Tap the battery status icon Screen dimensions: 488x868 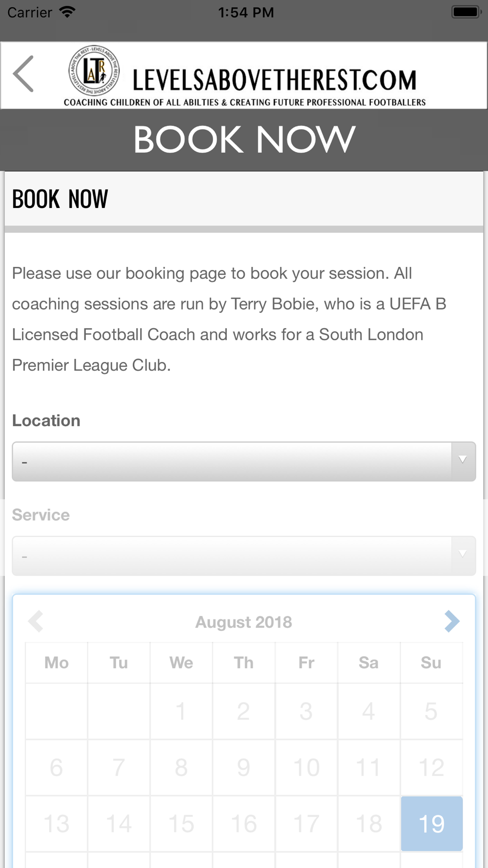(x=467, y=12)
